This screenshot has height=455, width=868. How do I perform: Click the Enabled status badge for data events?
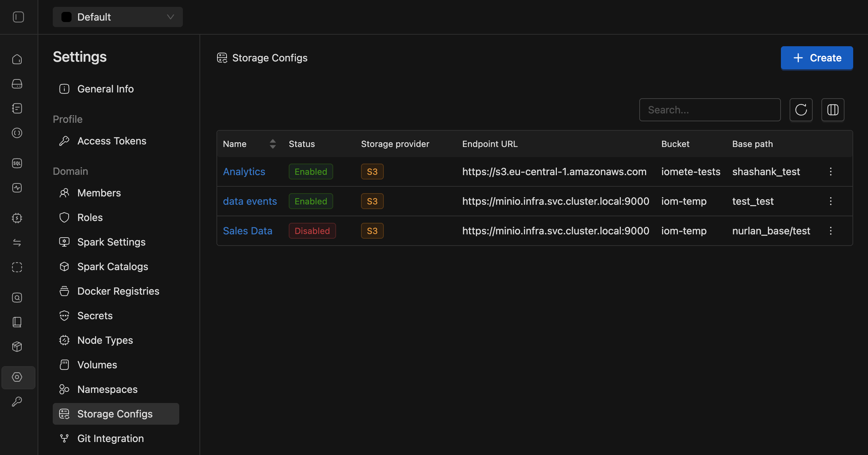pyautogui.click(x=311, y=201)
